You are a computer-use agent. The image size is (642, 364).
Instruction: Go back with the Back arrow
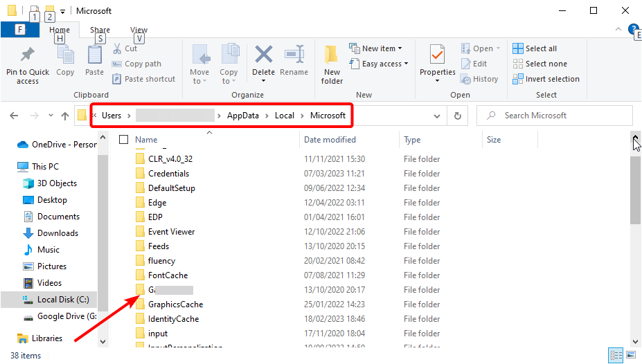[x=14, y=116]
